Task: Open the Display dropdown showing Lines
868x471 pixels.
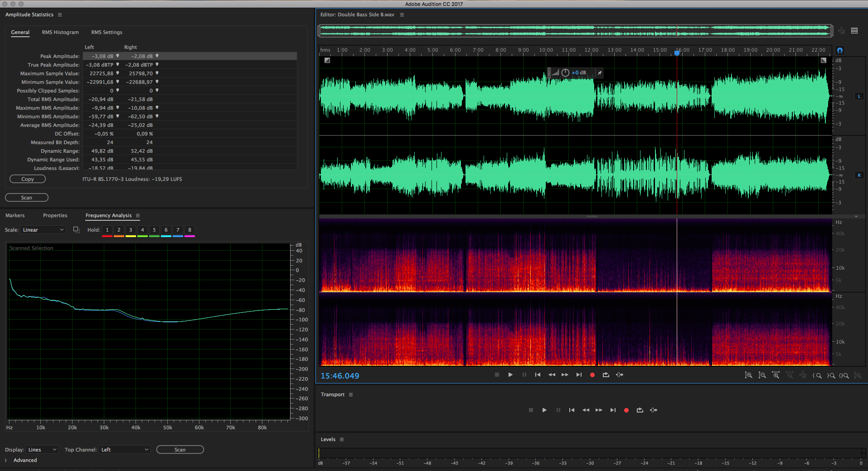Action: click(x=42, y=450)
